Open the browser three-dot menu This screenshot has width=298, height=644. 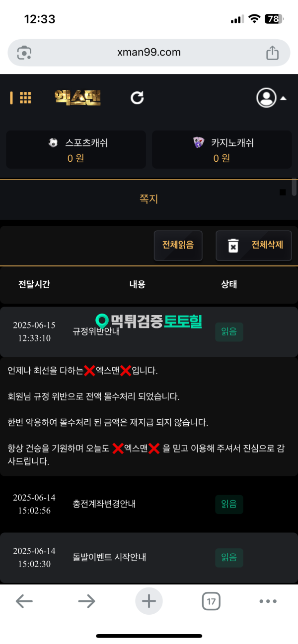click(x=268, y=601)
